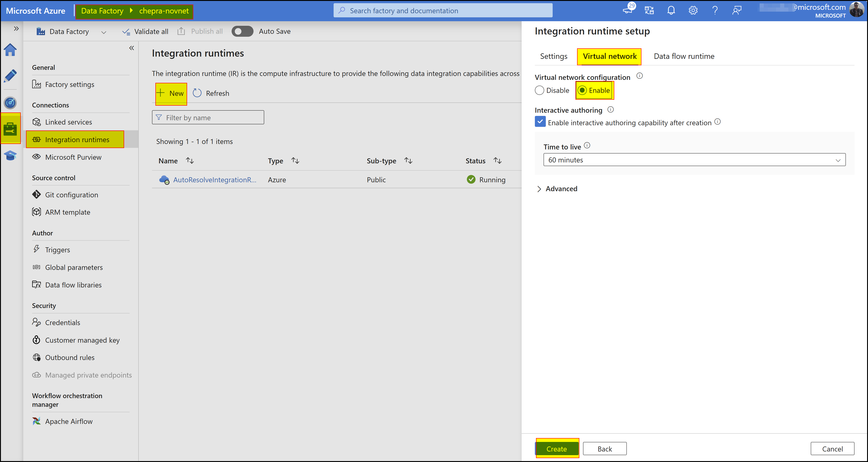Image resolution: width=868 pixels, height=462 pixels.
Task: Click Data Factory in the breadcrumb
Action: click(x=102, y=11)
